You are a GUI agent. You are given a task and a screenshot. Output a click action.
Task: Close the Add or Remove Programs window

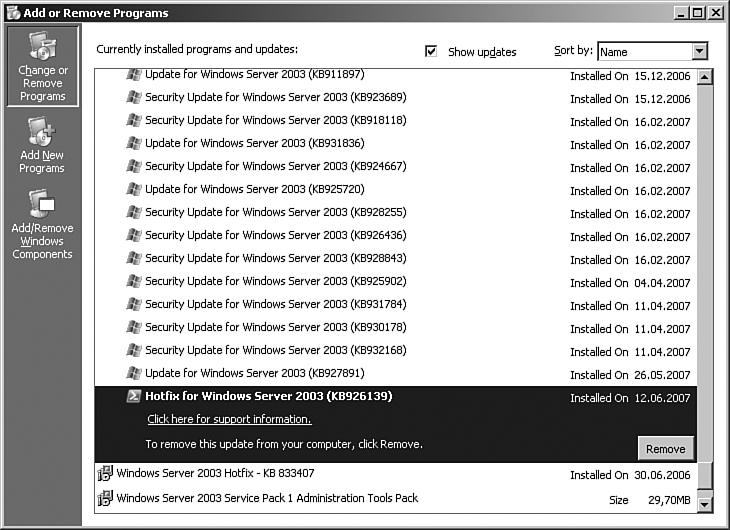click(x=716, y=13)
